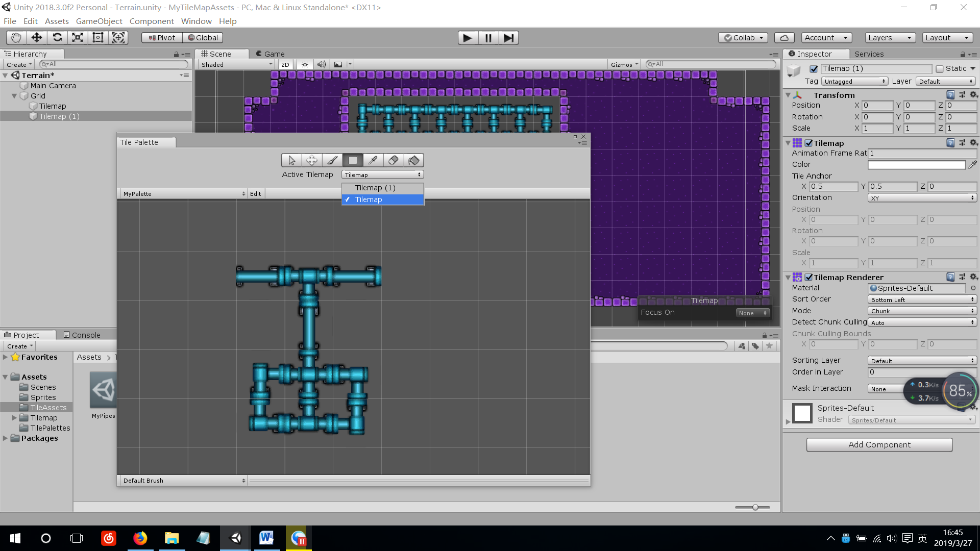Image resolution: width=980 pixels, height=551 pixels.
Task: Select the paintbrush tool in Tile Palette
Action: [332, 160]
